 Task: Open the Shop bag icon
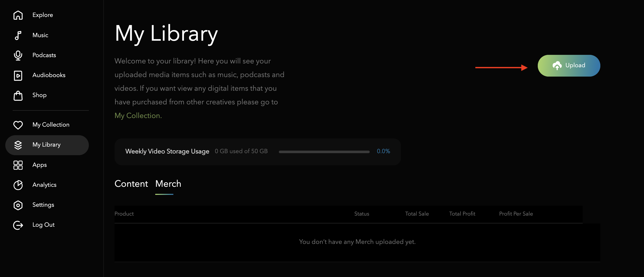(x=18, y=96)
